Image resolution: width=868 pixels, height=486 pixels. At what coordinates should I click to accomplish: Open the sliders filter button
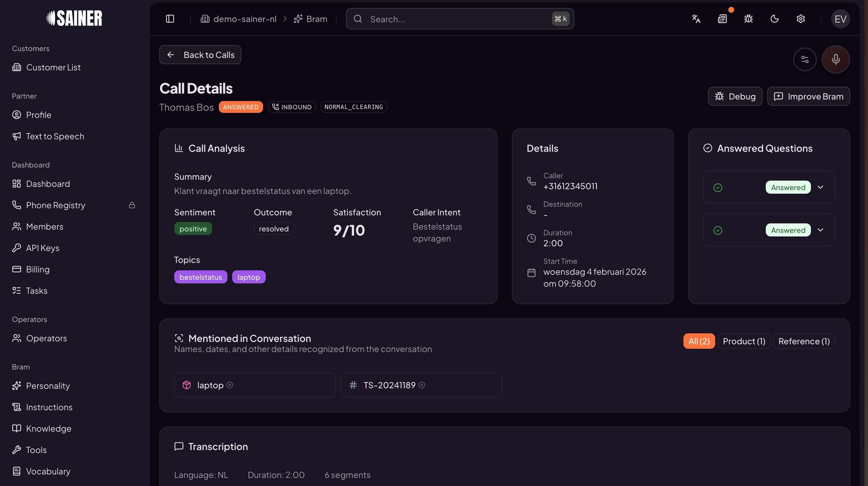805,59
